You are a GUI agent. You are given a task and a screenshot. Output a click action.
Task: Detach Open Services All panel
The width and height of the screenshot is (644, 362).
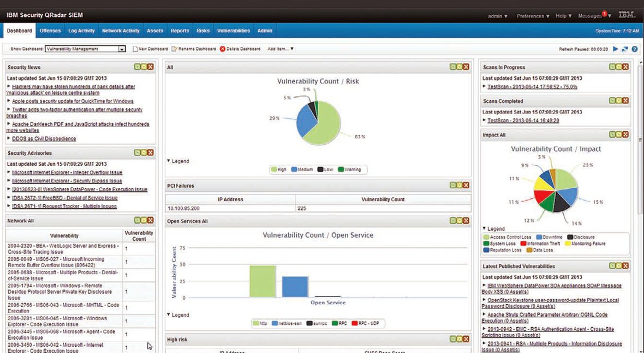pos(452,220)
